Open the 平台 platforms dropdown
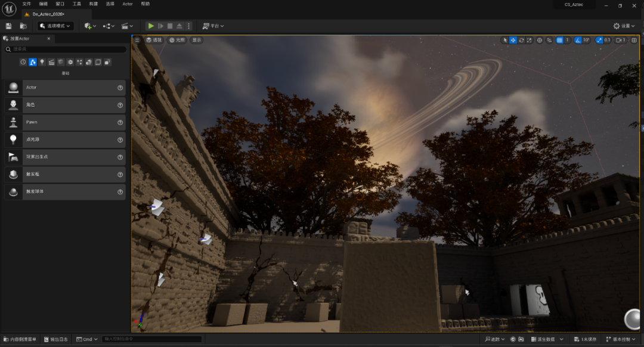The width and height of the screenshot is (644, 347). tap(213, 26)
